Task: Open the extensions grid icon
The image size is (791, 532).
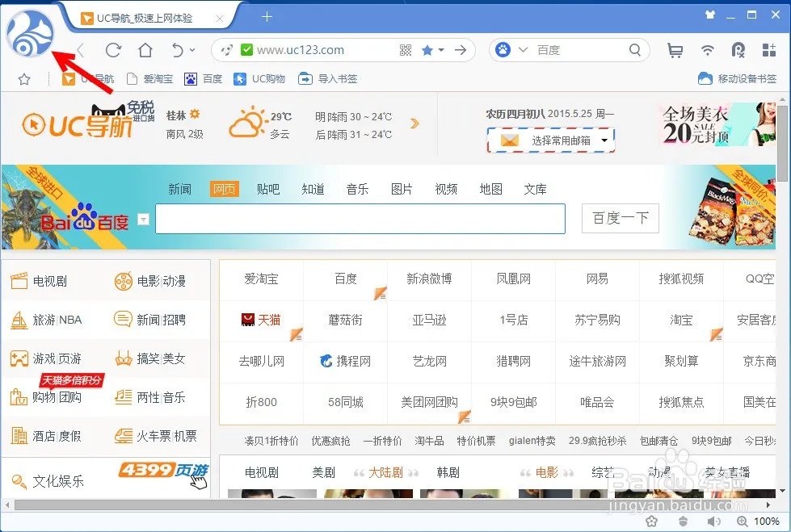Action: (767, 50)
